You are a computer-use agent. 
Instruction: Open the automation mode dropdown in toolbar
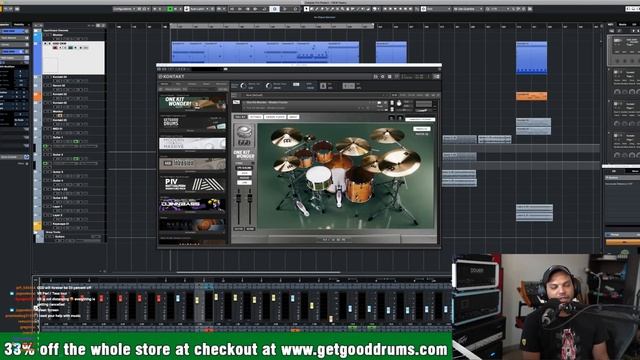[199, 9]
